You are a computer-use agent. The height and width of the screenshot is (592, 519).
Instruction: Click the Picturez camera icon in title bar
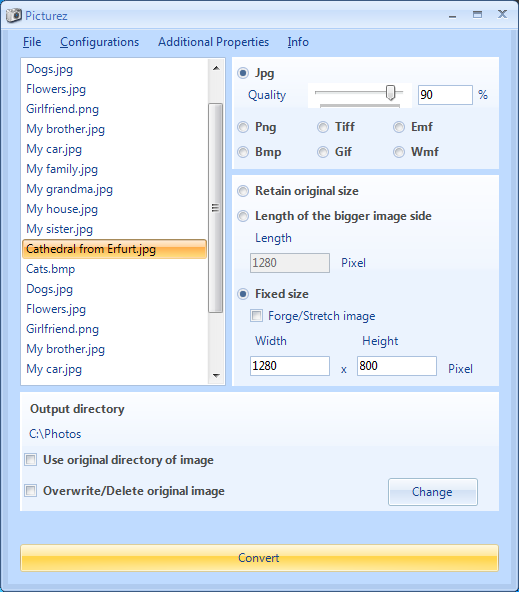[x=14, y=16]
